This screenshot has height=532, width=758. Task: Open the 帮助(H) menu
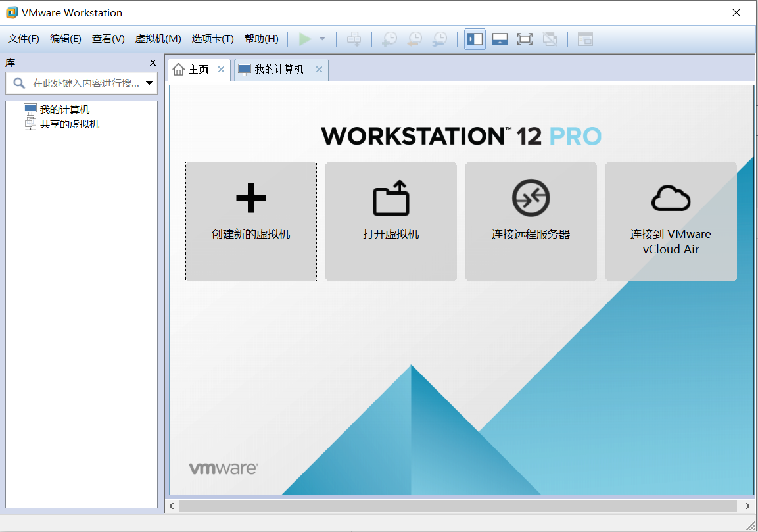click(x=262, y=39)
